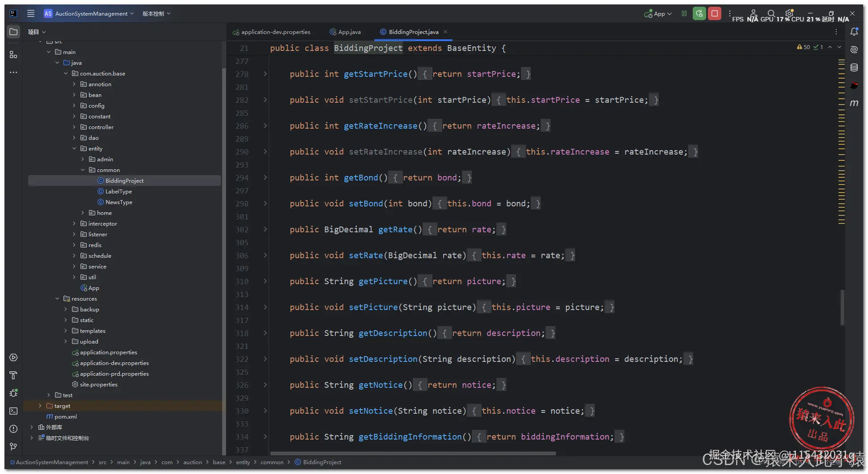This screenshot has height=474, width=868.
Task: Switch to application-dev.properties tab
Action: 271,32
